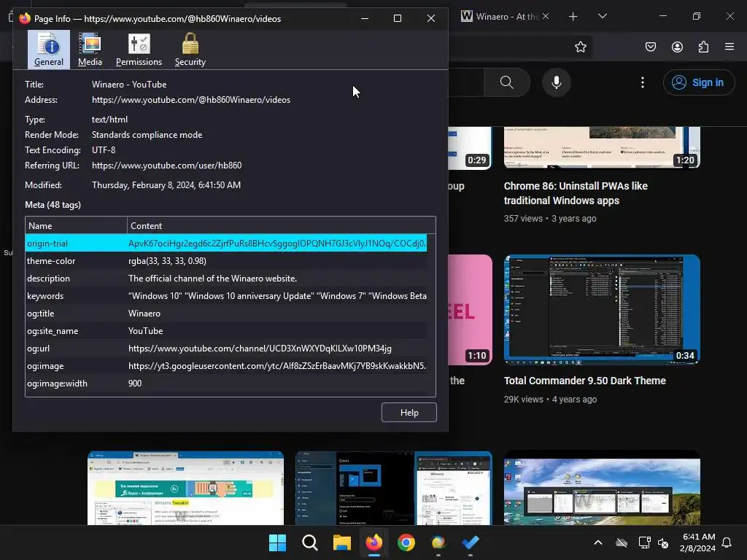Show hidden system tray icons
Viewport: 747px width, 560px height.
598,542
